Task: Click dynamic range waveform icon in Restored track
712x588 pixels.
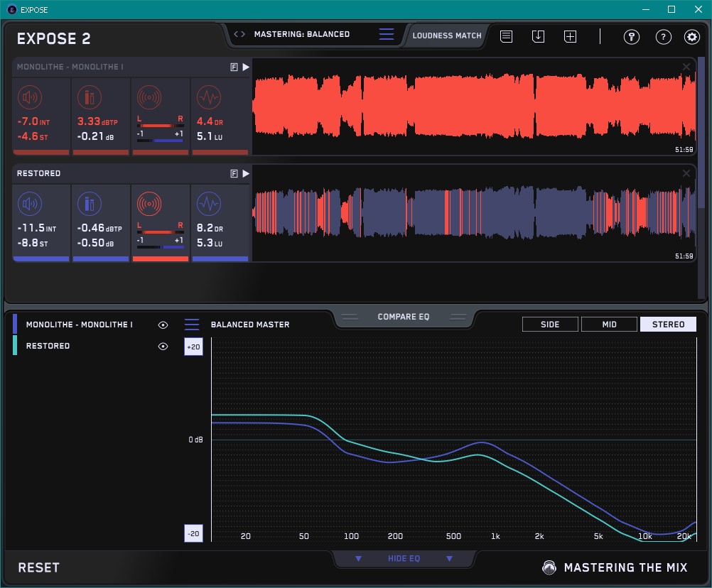Action: (x=208, y=204)
